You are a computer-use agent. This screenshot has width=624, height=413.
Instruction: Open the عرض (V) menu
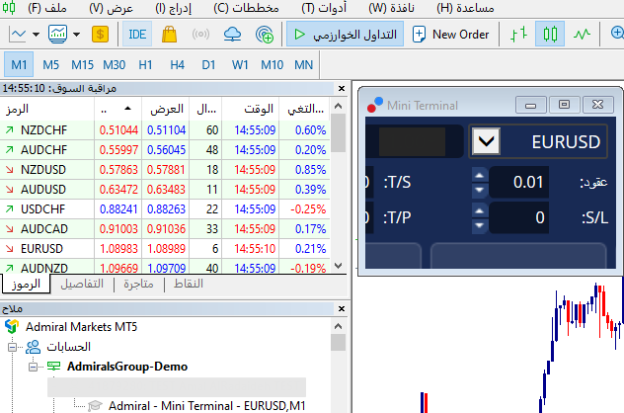click(x=111, y=8)
